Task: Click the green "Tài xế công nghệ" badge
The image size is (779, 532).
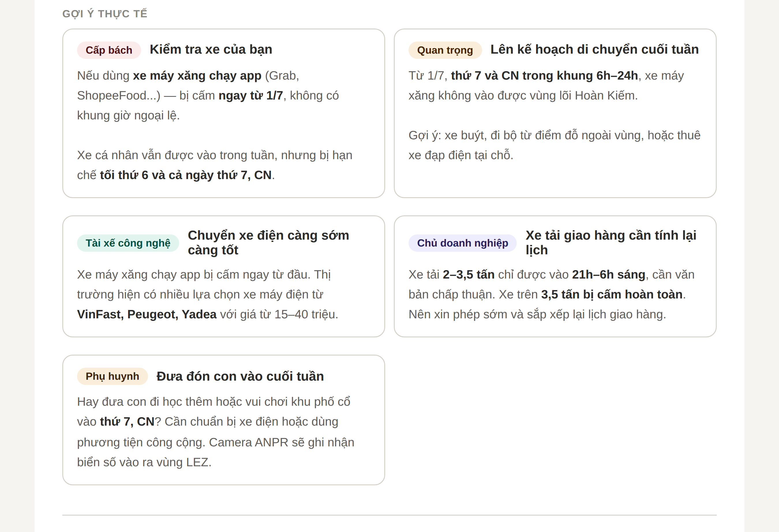Action: click(128, 243)
